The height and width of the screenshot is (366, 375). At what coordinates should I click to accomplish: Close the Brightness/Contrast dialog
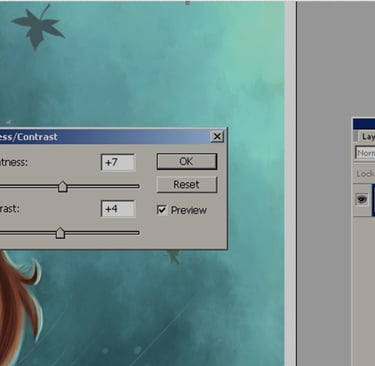point(217,136)
